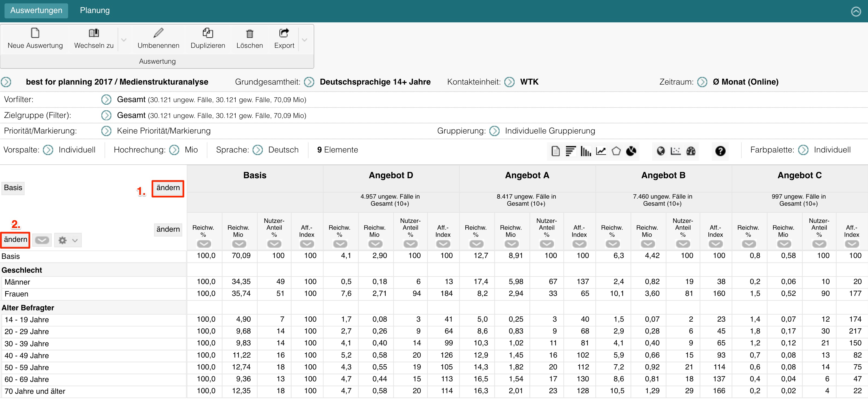
Task: Open the pie chart view
Action: coord(632,150)
